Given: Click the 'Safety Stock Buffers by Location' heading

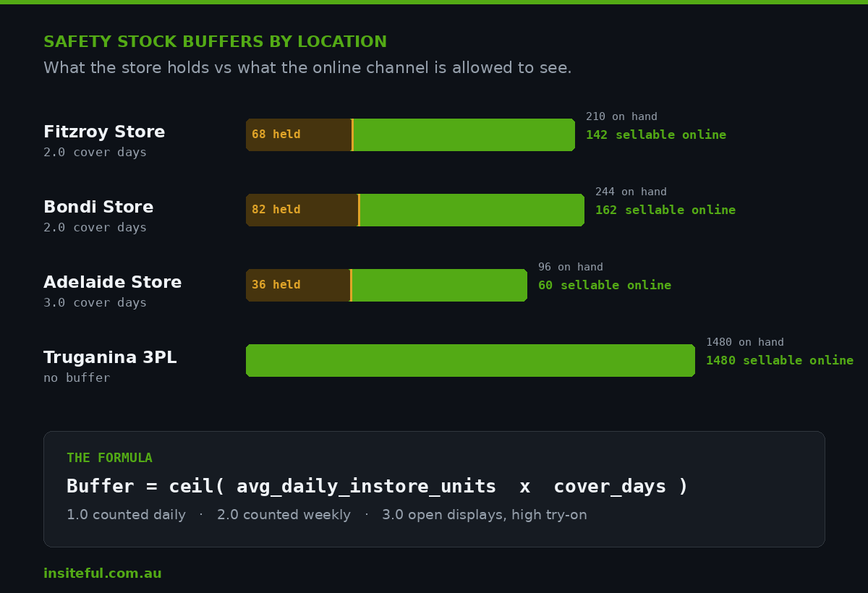Looking at the screenshot, I should [215, 42].
